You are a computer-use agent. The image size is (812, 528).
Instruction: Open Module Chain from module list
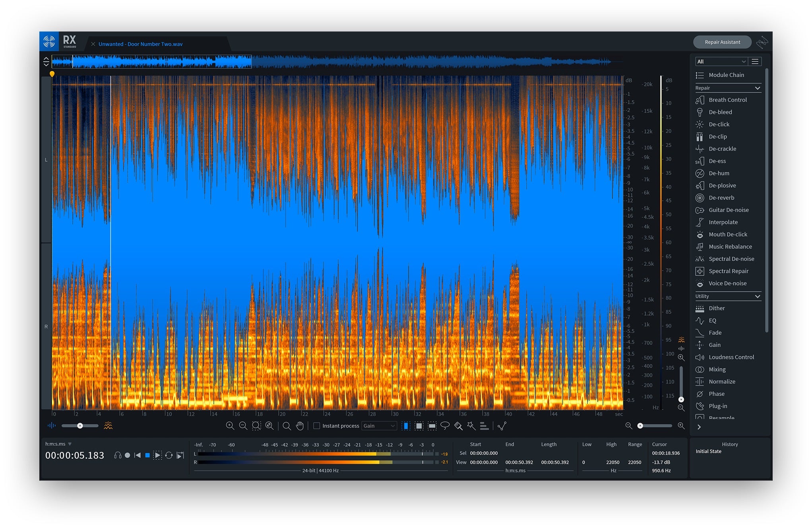pos(726,75)
